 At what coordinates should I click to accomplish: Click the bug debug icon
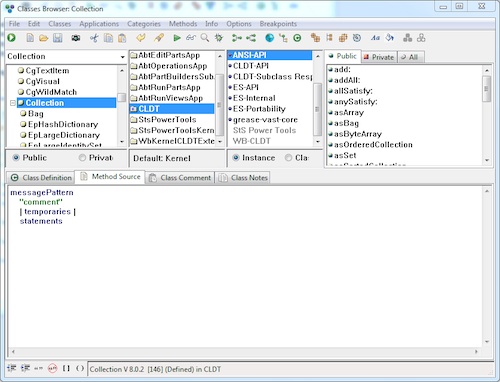(x=219, y=38)
